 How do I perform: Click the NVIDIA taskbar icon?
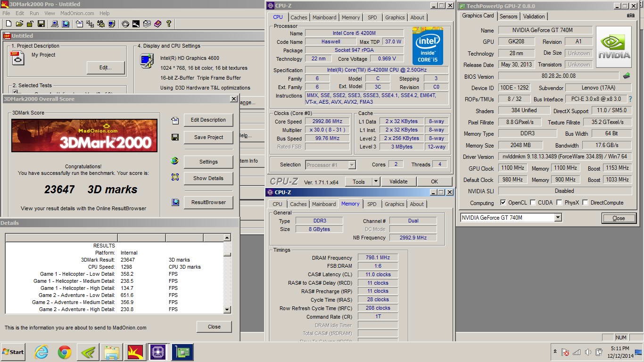[x=88, y=352]
